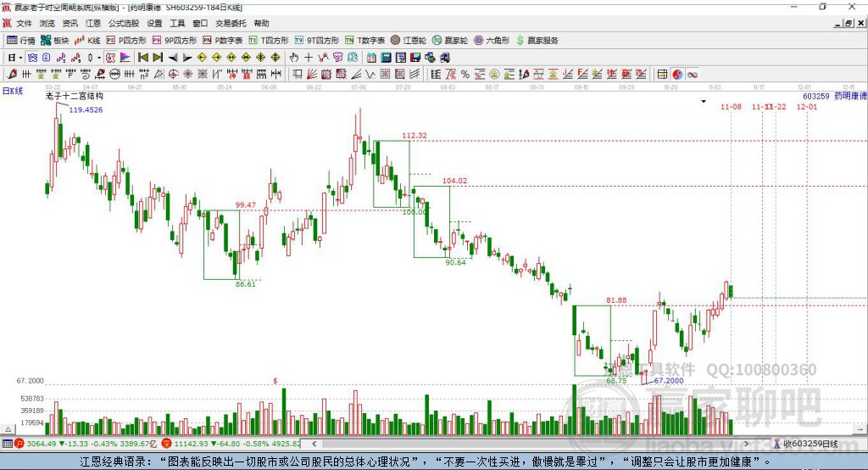Step chart right with black arrow
This screenshot has height=470, width=868.
(187, 57)
